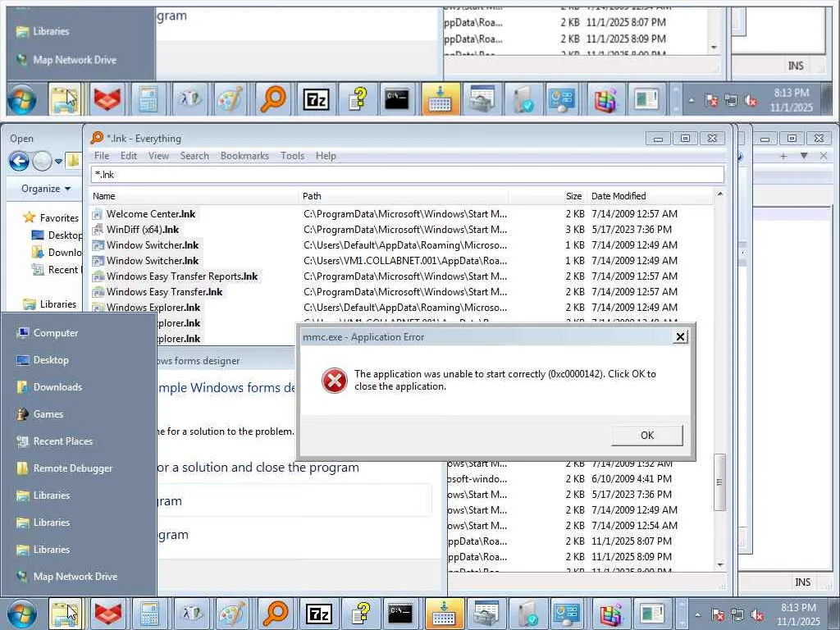840x630 pixels.
Task: Open the Bookmarks menu in Everything
Action: (x=244, y=156)
